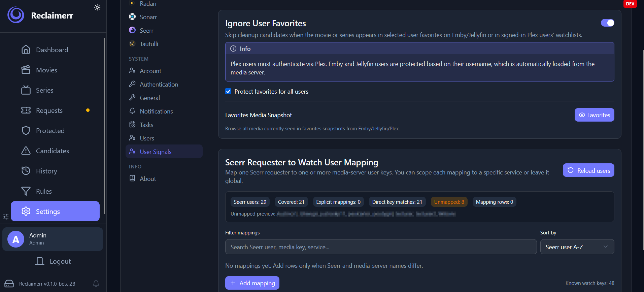Click the Reload users button
This screenshot has height=292, width=644.
[588, 170]
